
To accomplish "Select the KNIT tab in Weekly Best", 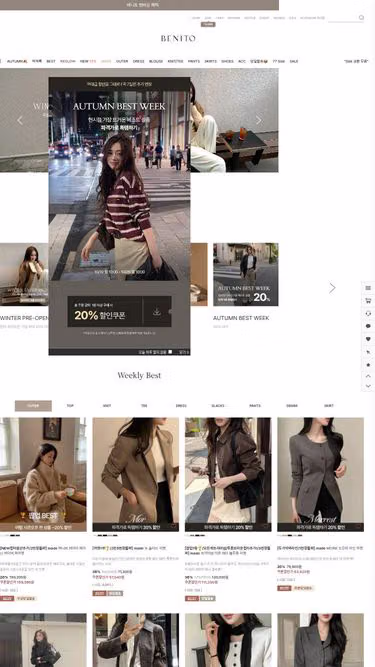I will [107, 406].
